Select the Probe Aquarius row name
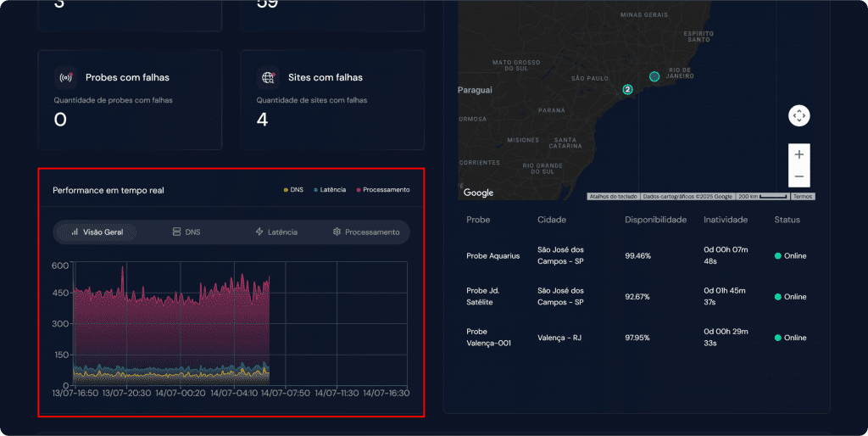The height and width of the screenshot is (436, 868). pos(493,256)
